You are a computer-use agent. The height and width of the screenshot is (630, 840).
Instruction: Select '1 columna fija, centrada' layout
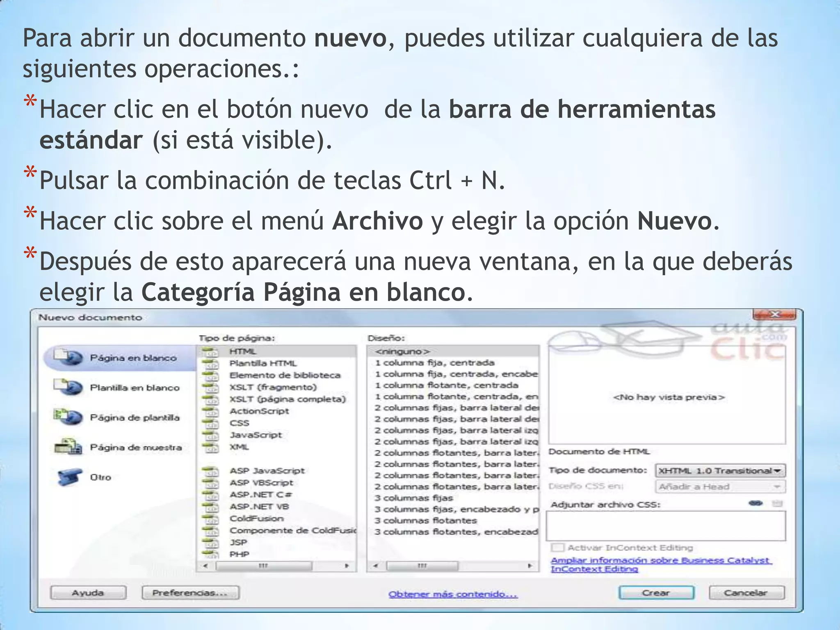pyautogui.click(x=434, y=363)
